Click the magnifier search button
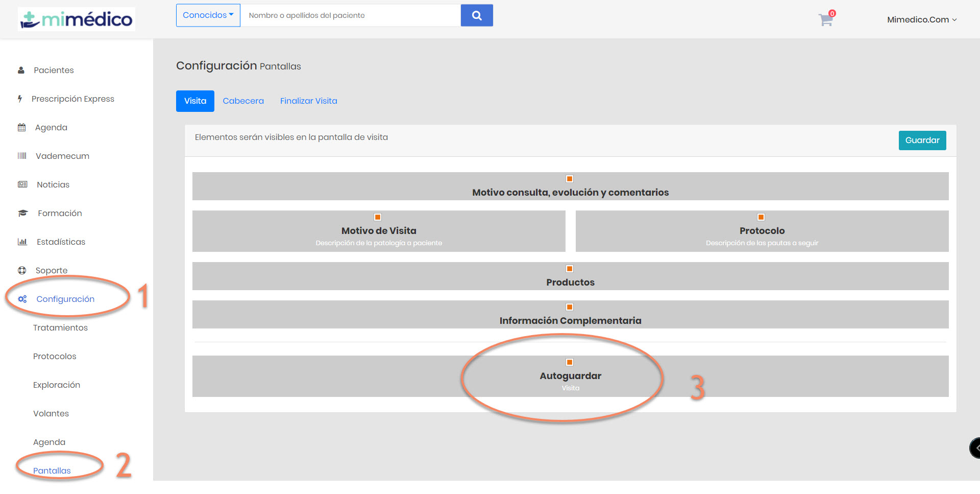980x494 pixels. [477, 15]
